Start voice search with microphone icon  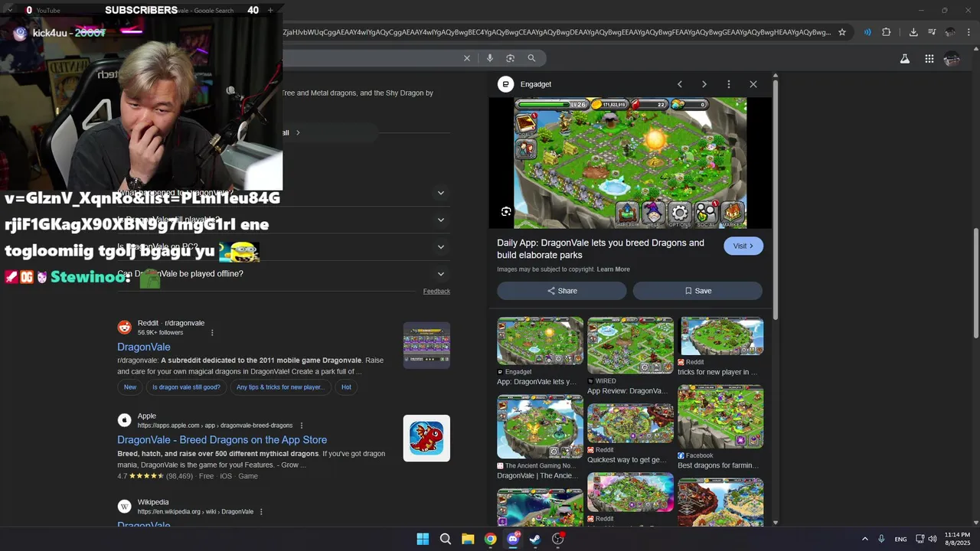[x=490, y=58]
